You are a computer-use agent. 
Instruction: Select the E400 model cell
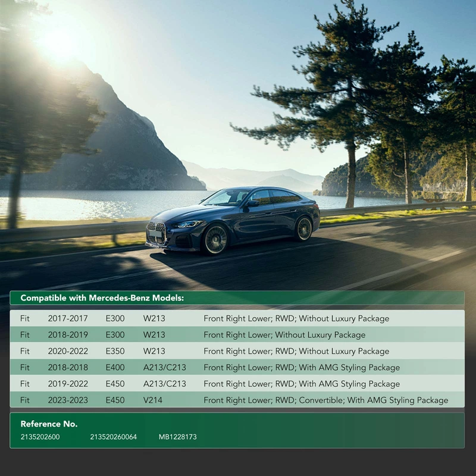pyautogui.click(x=115, y=368)
